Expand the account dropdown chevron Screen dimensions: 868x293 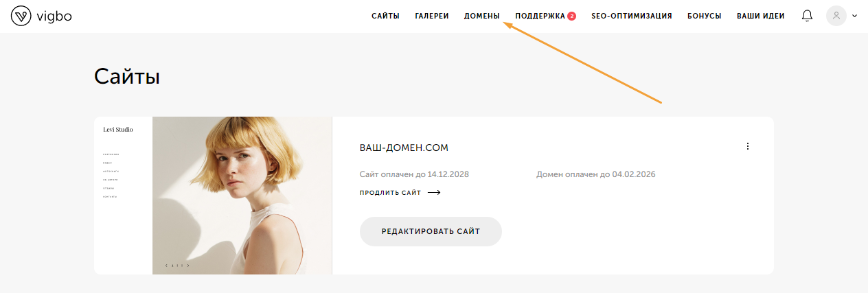[x=854, y=16]
